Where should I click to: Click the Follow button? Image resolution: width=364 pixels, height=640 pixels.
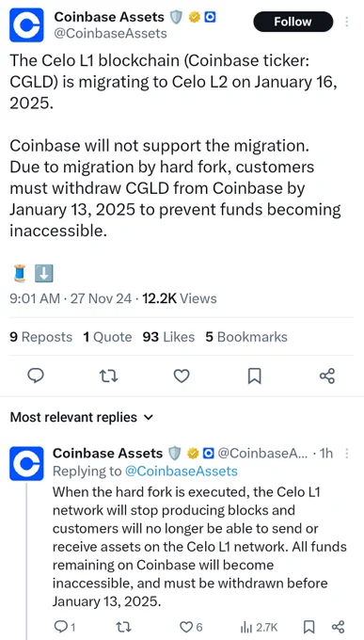tap(293, 22)
